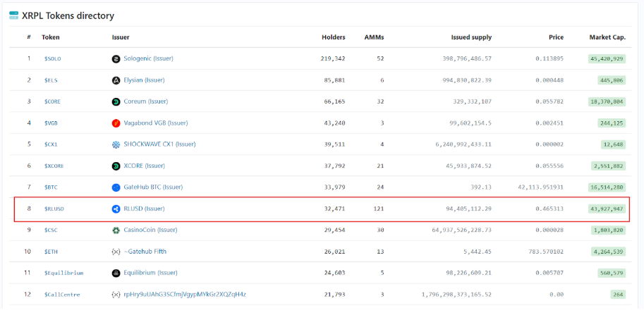Sort by the Token column header
This screenshot has height=315, width=644.
[x=51, y=37]
